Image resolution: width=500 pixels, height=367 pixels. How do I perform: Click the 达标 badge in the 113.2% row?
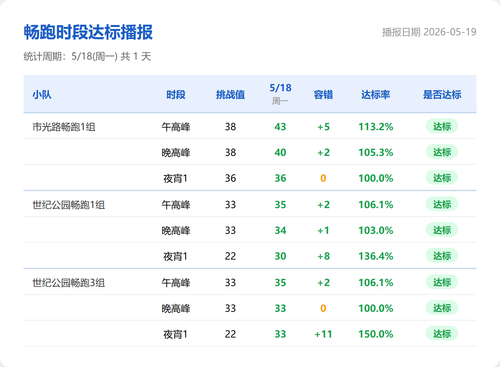(x=442, y=126)
